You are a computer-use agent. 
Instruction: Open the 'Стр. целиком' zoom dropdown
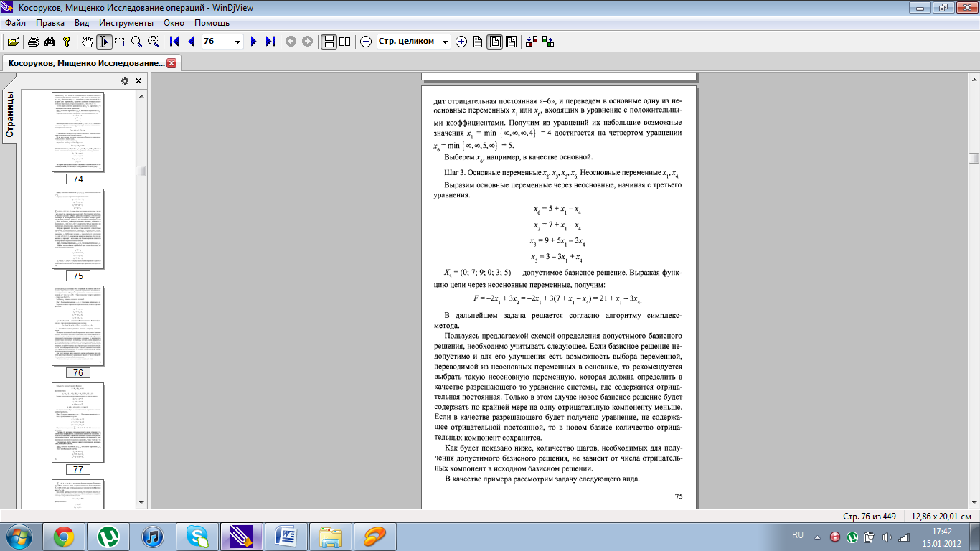[x=446, y=42]
